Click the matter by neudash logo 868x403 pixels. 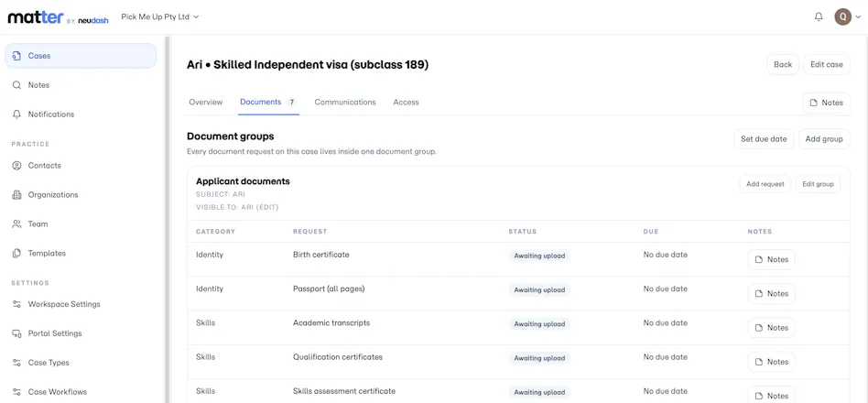click(x=58, y=17)
